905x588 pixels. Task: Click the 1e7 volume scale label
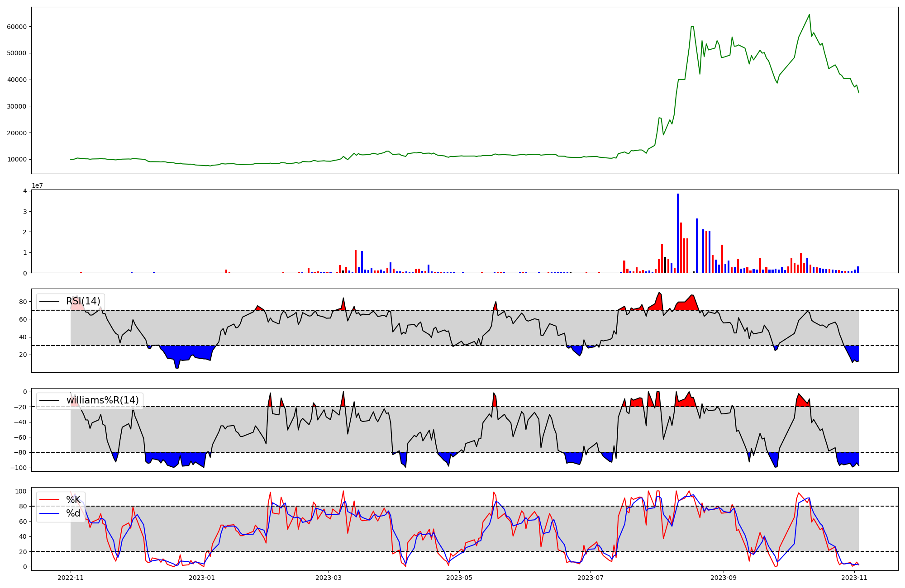[x=37, y=185]
